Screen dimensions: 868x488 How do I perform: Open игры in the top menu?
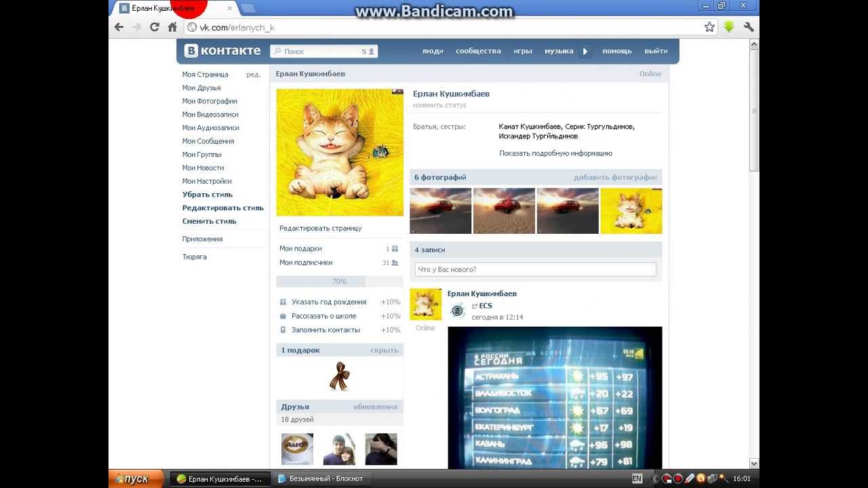coord(523,51)
